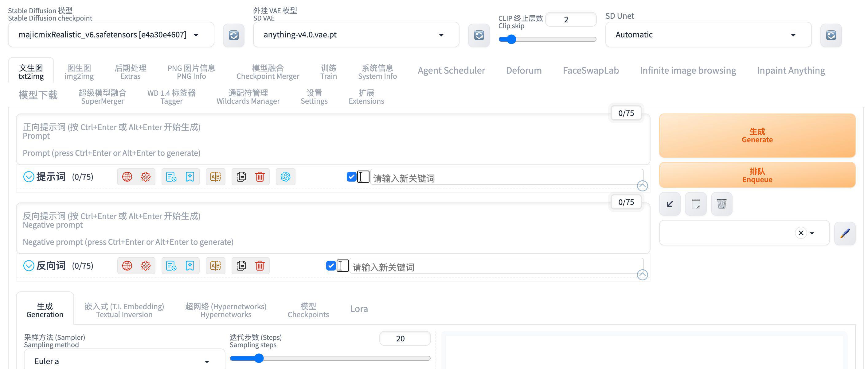868x369 pixels.
Task: Clear negative prompt with red trash icon
Action: (x=260, y=266)
